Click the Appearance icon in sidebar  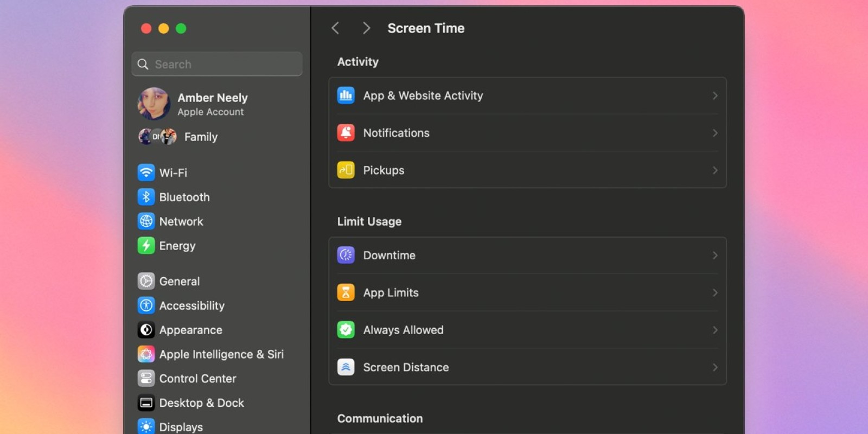click(x=146, y=330)
